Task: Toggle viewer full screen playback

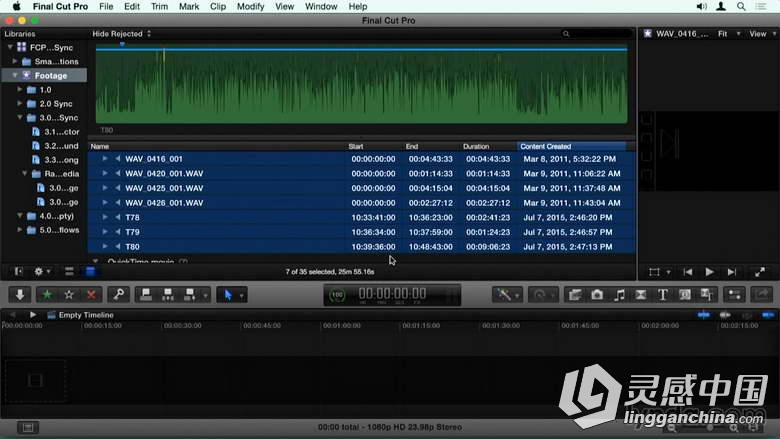Action: [760, 272]
